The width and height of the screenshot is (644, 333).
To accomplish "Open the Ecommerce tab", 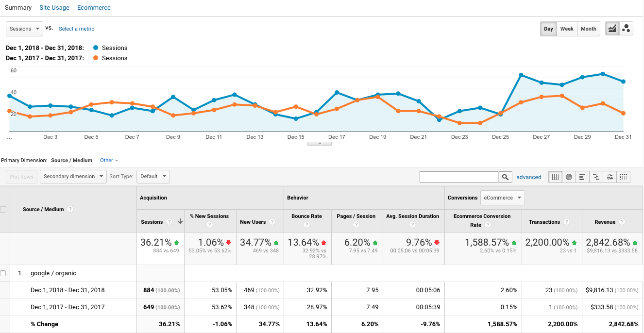I will pyautogui.click(x=94, y=8).
